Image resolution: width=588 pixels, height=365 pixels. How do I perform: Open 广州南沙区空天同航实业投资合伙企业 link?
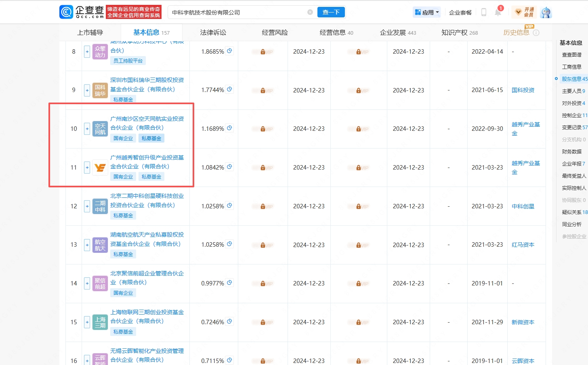pos(147,123)
